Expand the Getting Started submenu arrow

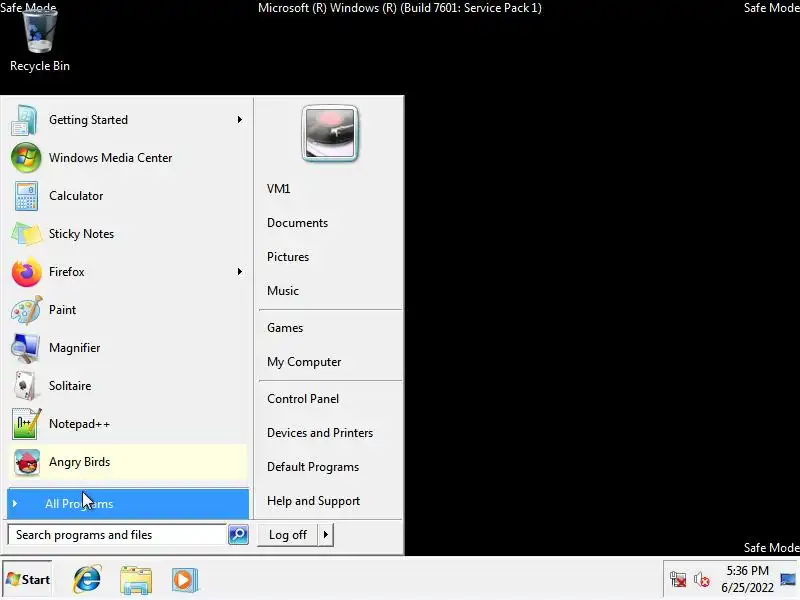click(239, 120)
